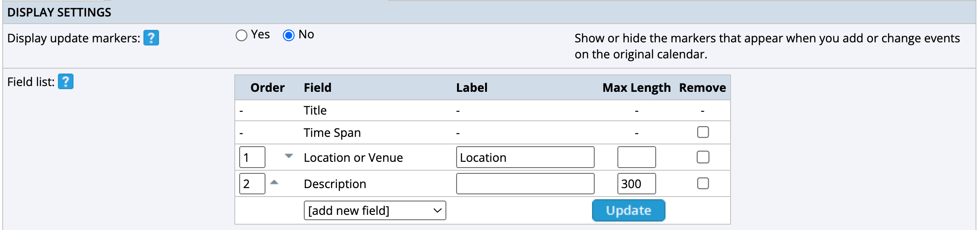Screen dimensions: 980x230
Task: Move Location or Venue field down
Action: pyautogui.click(x=289, y=156)
